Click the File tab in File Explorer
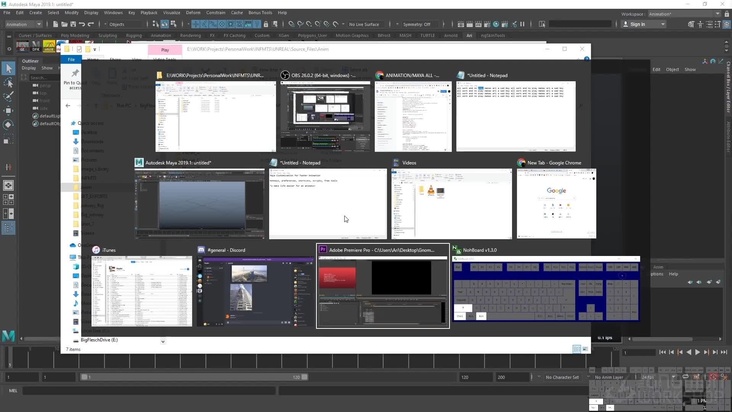Viewport: 732px width, 412px height. (x=71, y=59)
